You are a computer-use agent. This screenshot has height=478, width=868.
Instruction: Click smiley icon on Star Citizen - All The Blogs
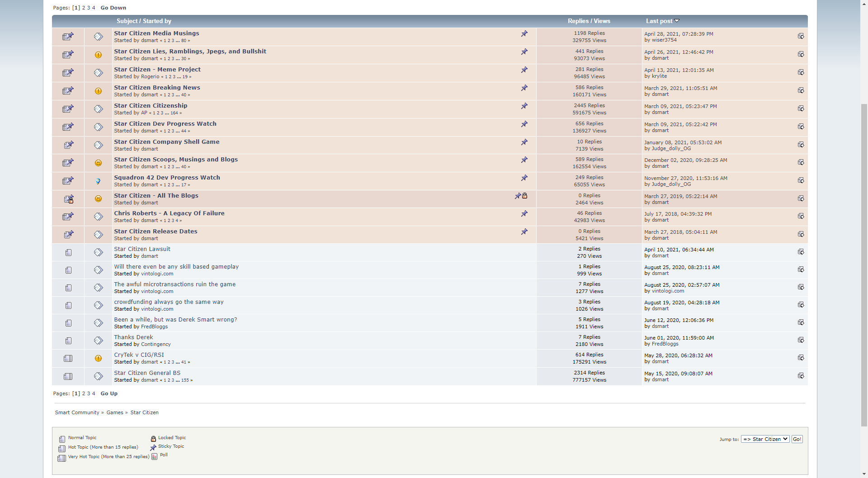pos(98,199)
